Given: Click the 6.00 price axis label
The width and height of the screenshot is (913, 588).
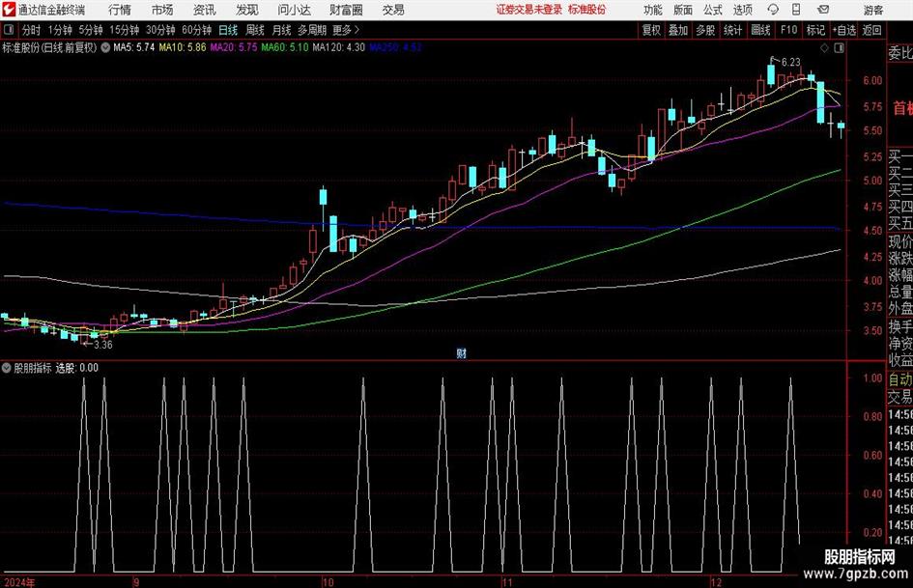Looking at the screenshot, I should pyautogui.click(x=872, y=81).
